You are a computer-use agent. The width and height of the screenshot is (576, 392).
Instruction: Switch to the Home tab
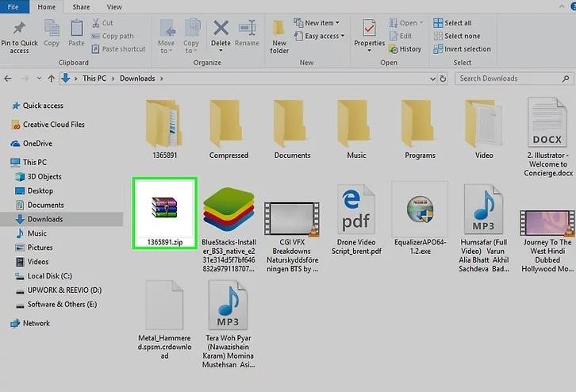47,6
